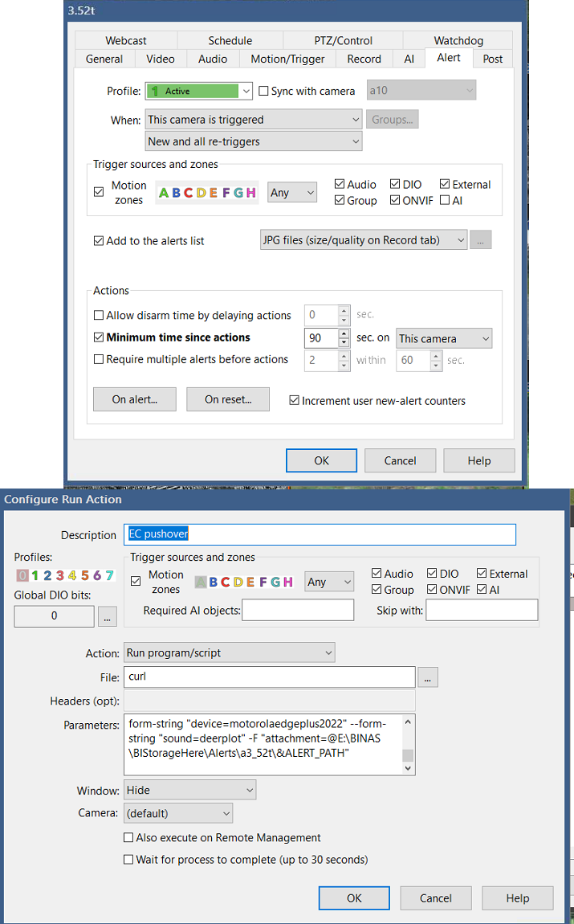Enable Wait for process to complete
Viewport: 574px width, 924px height.
coord(128,860)
